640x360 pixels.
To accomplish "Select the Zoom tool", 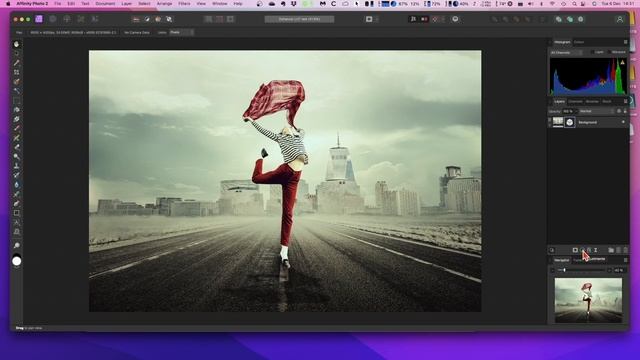I will (16, 245).
